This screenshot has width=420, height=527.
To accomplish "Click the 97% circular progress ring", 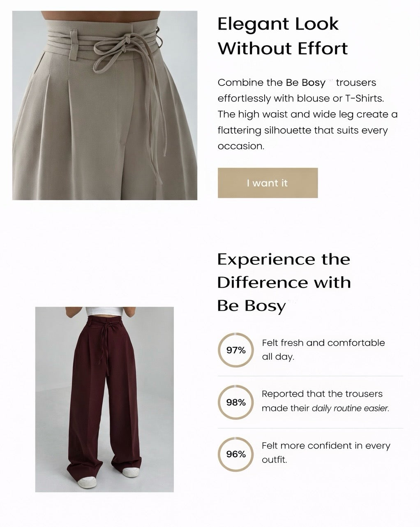I will (236, 350).
